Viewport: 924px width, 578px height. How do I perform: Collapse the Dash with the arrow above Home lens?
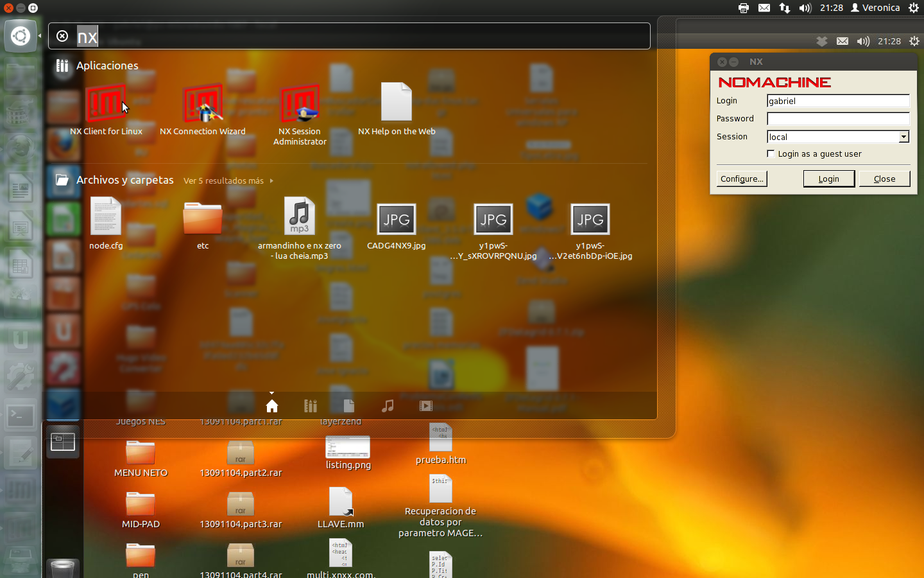(x=271, y=393)
